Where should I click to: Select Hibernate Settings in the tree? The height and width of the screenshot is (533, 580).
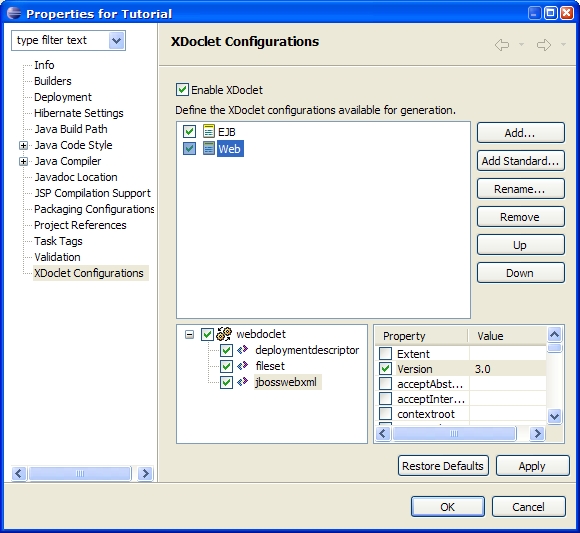[79, 113]
